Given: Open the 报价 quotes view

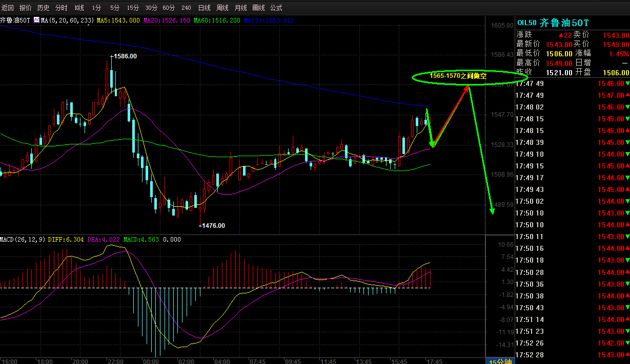Looking at the screenshot, I should tap(25, 8).
